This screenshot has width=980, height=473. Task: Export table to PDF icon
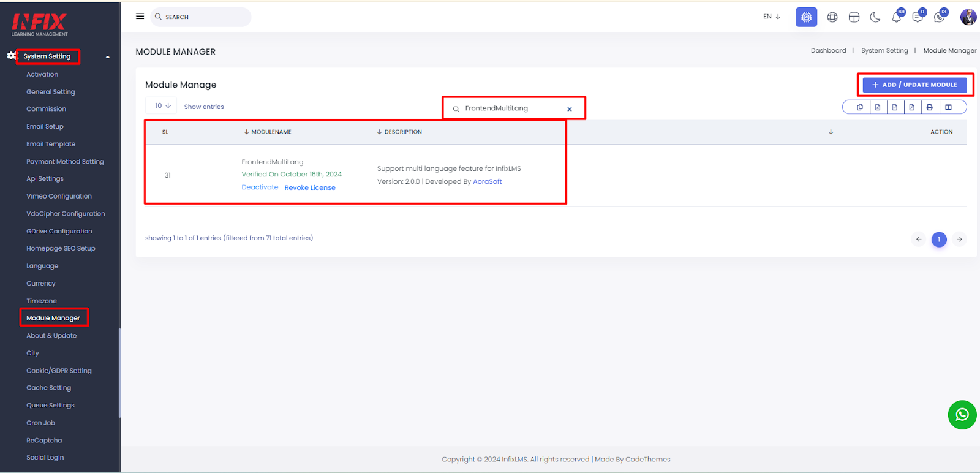(912, 107)
